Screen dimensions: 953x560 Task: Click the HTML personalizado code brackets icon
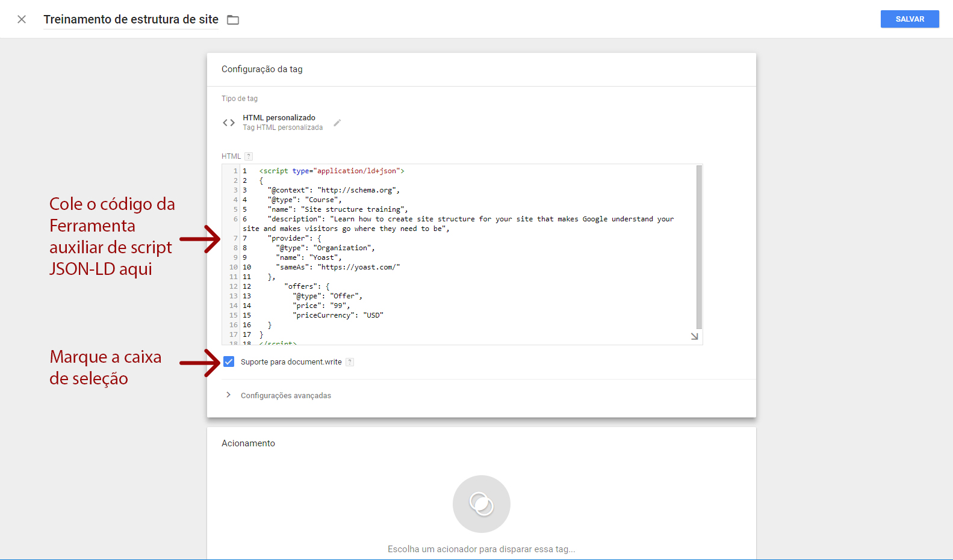point(229,123)
